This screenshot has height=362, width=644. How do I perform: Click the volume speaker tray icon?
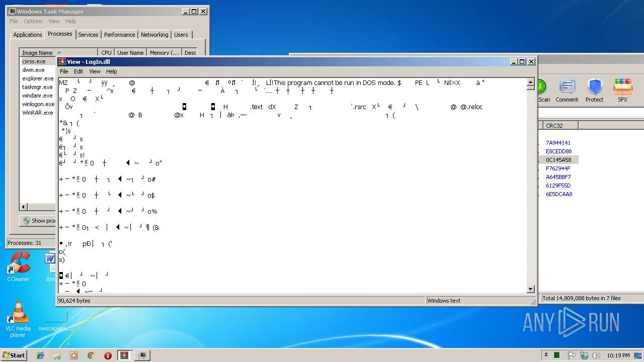click(x=596, y=355)
